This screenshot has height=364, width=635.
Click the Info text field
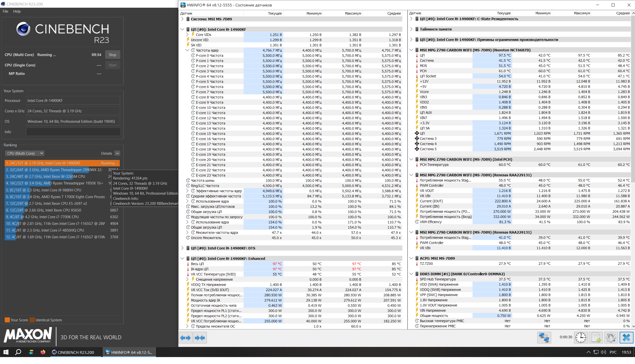pyautogui.click(x=73, y=132)
